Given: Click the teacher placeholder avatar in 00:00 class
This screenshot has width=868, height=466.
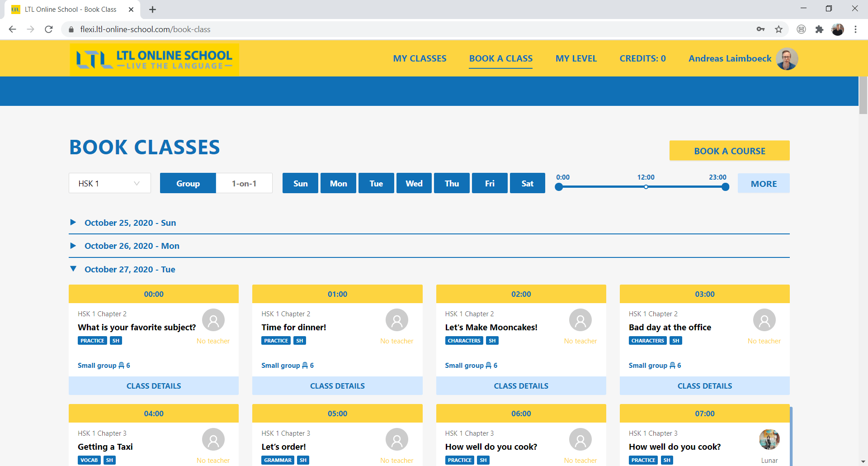Looking at the screenshot, I should (x=213, y=320).
